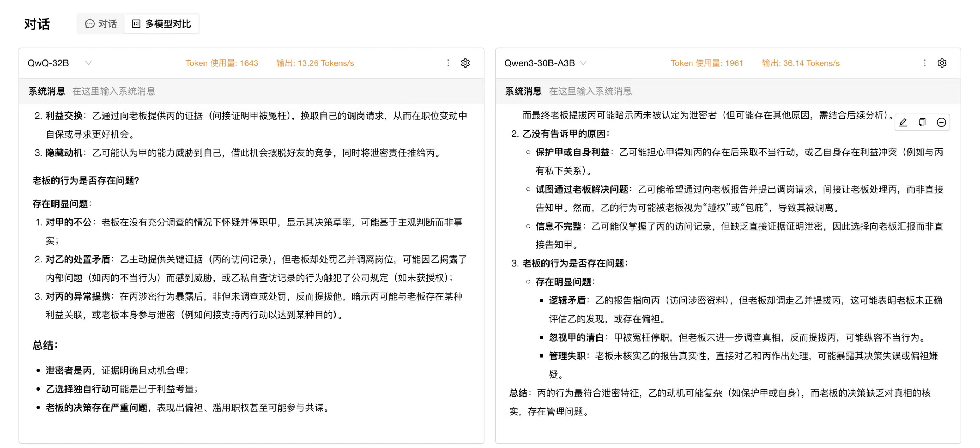Click the 对话 page heading

[x=37, y=24]
